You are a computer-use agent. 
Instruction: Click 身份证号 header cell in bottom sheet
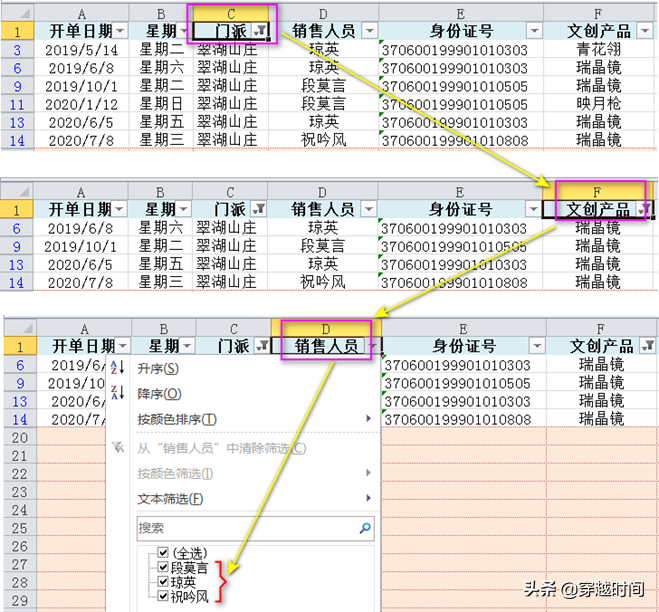(x=464, y=346)
